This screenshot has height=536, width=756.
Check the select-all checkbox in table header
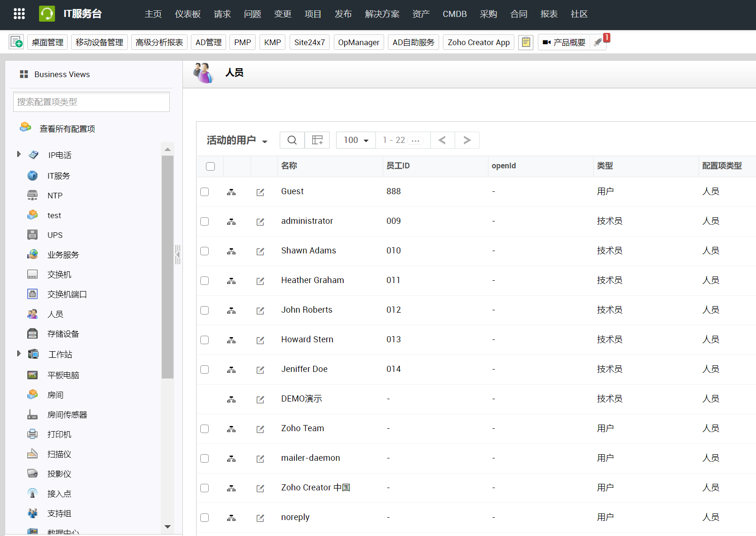[210, 166]
